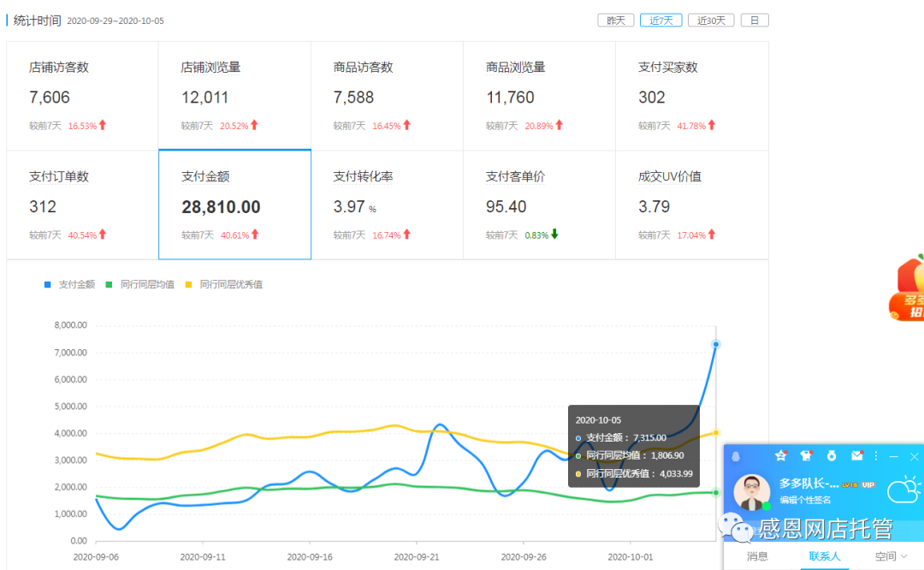
Task: Select the 近30天 time range button
Action: coord(711,21)
